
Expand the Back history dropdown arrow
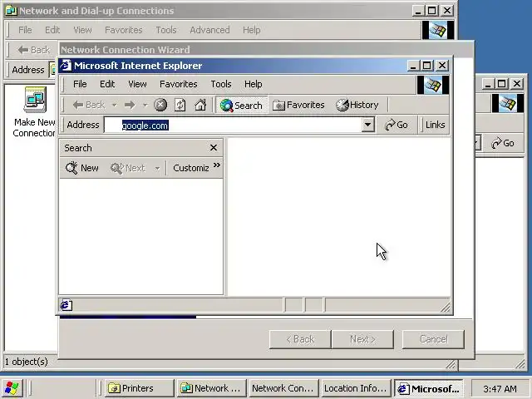pos(115,106)
